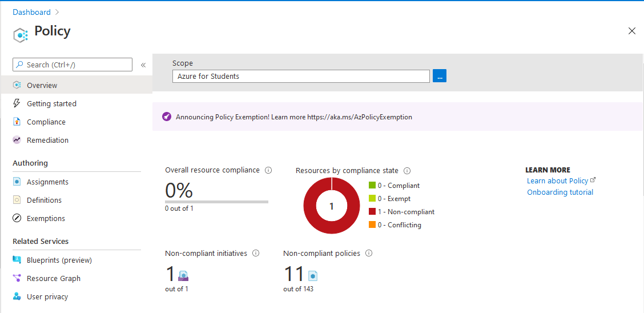Click the Blueprints (preview) icon
The width and height of the screenshot is (644, 313).
click(x=17, y=260)
